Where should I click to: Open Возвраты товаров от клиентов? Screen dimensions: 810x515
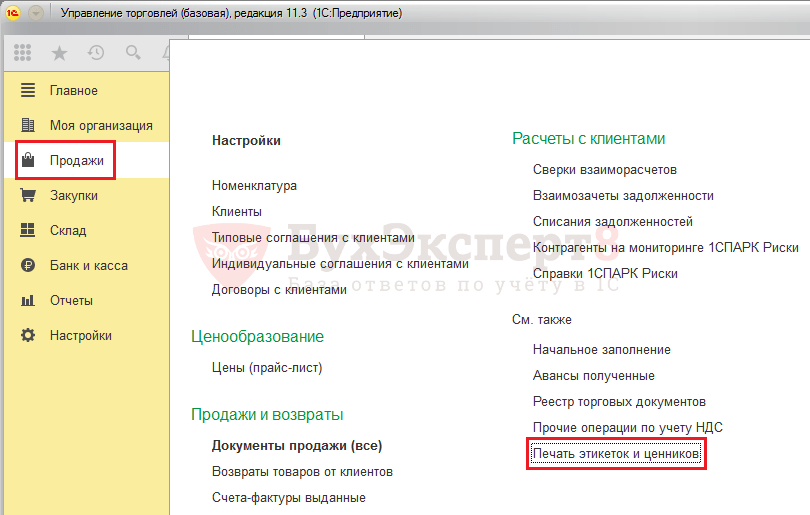tap(302, 472)
